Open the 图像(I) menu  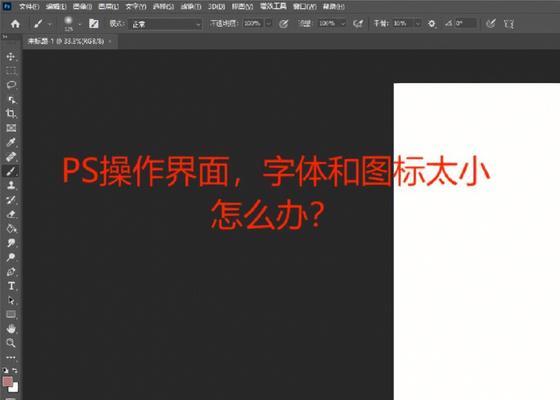(82, 6)
